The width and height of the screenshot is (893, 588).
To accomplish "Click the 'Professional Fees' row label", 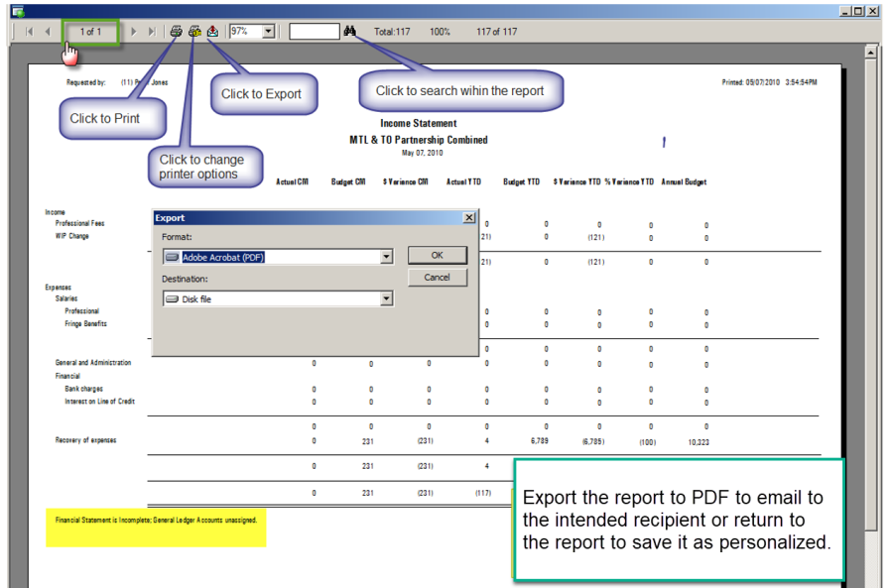I will coord(79,223).
